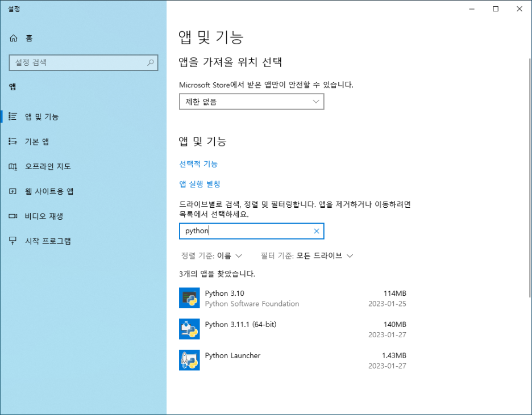Go to 홈 settings home

(x=83, y=38)
